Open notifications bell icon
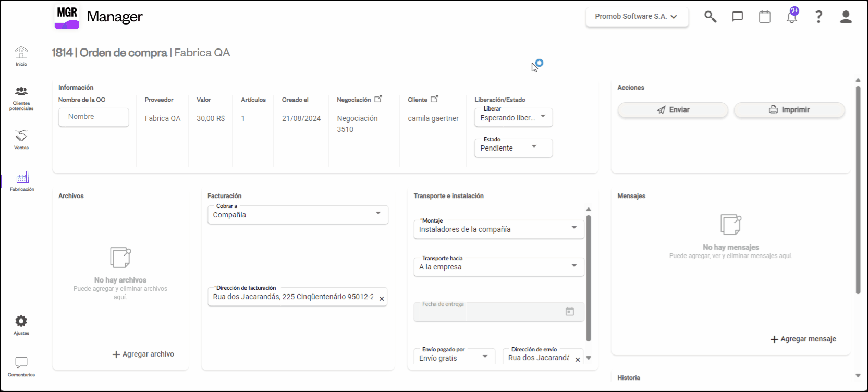Screen dimensions: 868x392 (x=792, y=17)
